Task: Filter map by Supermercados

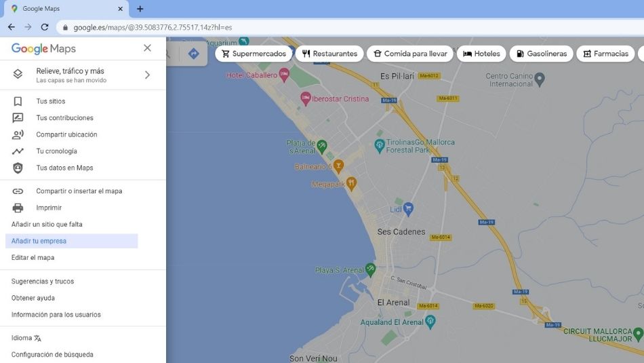Action: click(254, 54)
